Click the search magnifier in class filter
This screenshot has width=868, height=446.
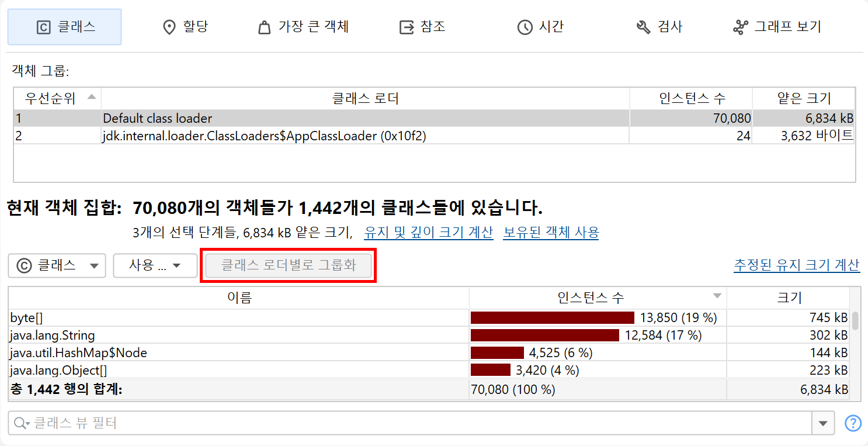tap(21, 423)
